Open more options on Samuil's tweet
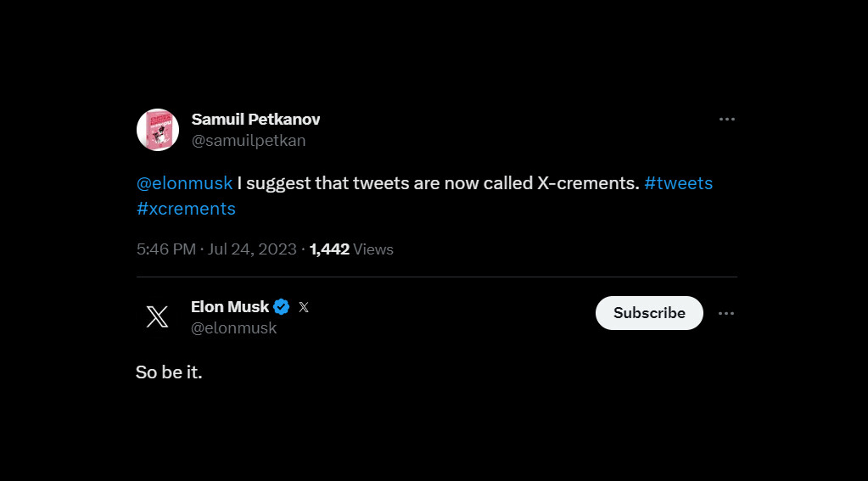This screenshot has height=481, width=868. tap(726, 120)
